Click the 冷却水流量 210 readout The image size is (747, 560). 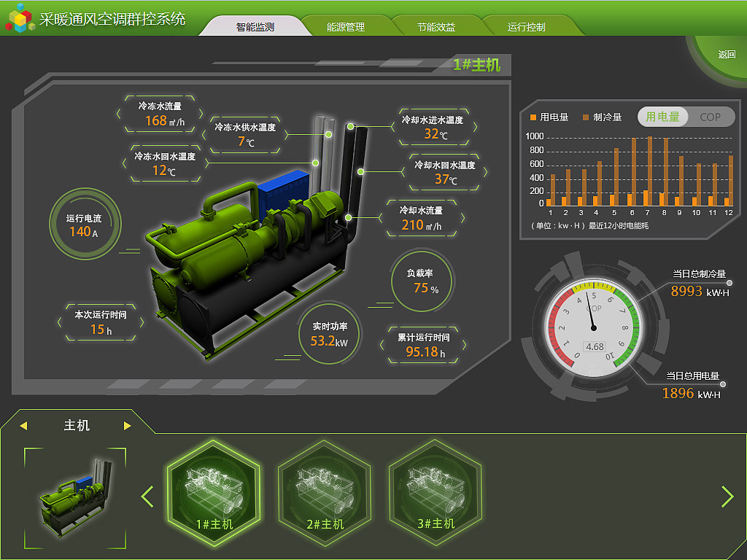coord(421,218)
